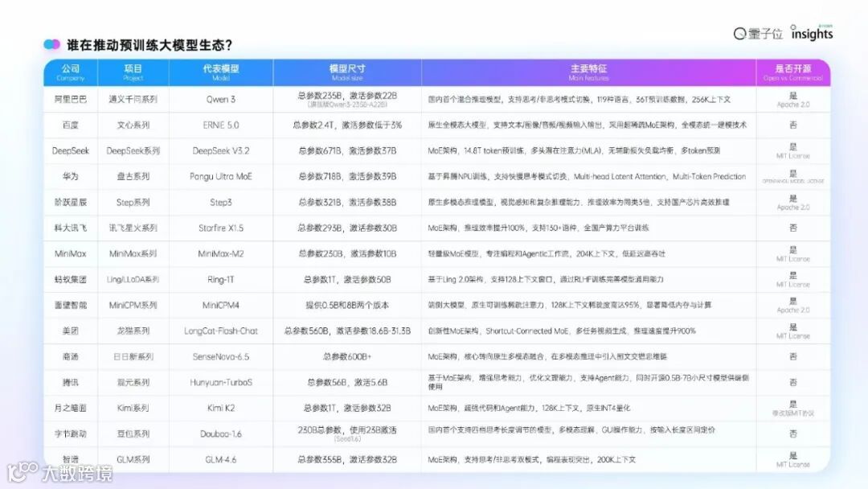Image resolution: width=868 pixels, height=489 pixels.
Task: Click size cell 提供0.5B和8B两个版本
Action: [347, 305]
